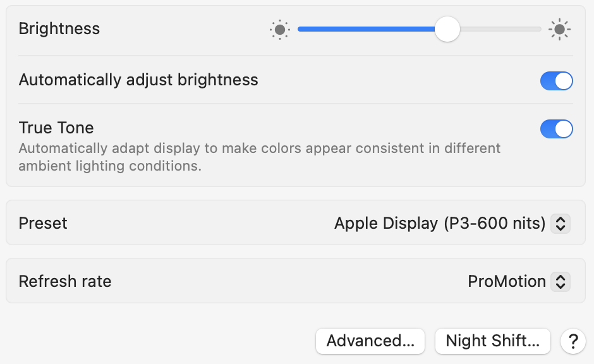Open the Apple Display (P3-600 nits) preset menu
Screen dimensions: 594x364
440,223
